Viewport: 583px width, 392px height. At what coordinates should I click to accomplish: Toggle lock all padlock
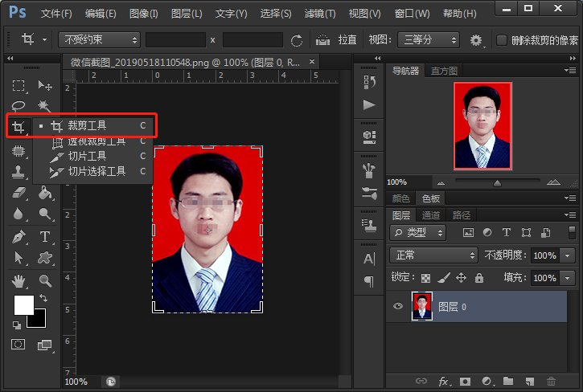pos(479,278)
